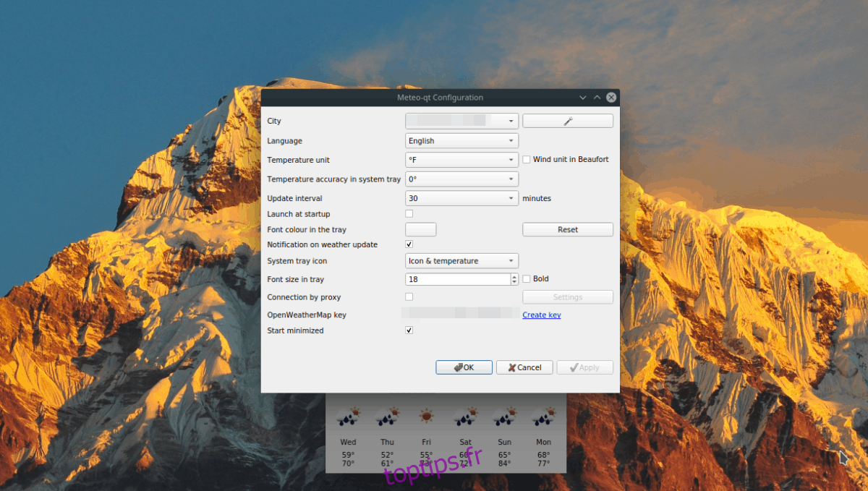Open the Font colour in tray swatch
The width and height of the screenshot is (868, 491).
click(421, 229)
